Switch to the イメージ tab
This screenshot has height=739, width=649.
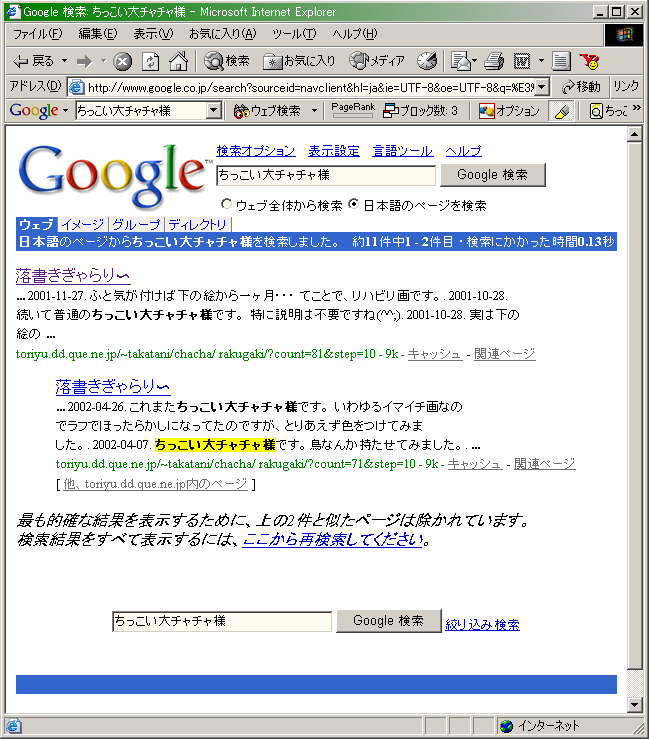tap(83, 225)
